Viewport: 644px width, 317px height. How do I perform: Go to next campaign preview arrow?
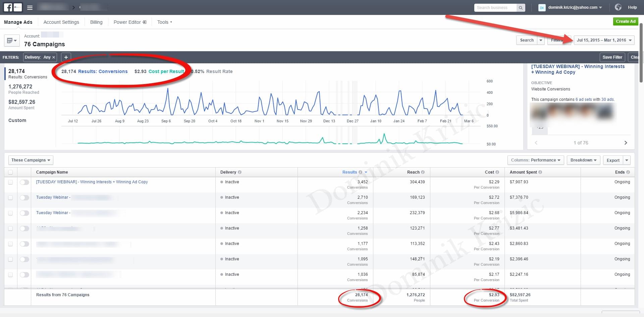626,143
